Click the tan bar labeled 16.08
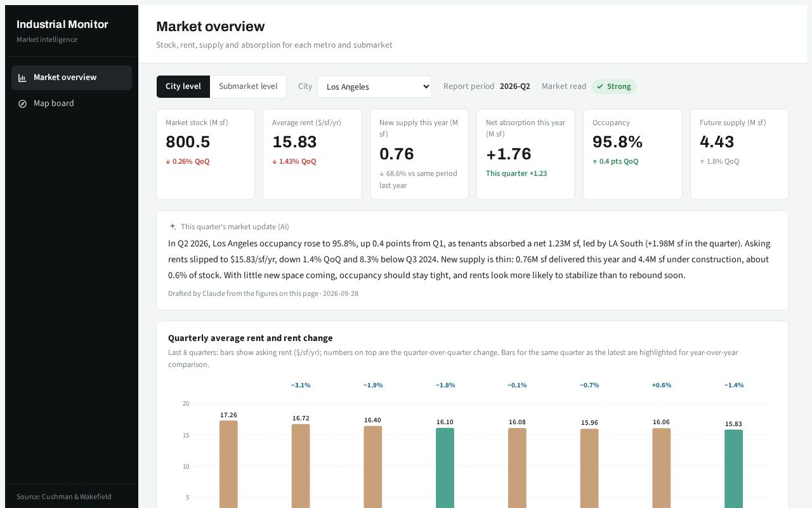Image resolution: width=812 pixels, height=508 pixels. pyautogui.click(x=517, y=468)
